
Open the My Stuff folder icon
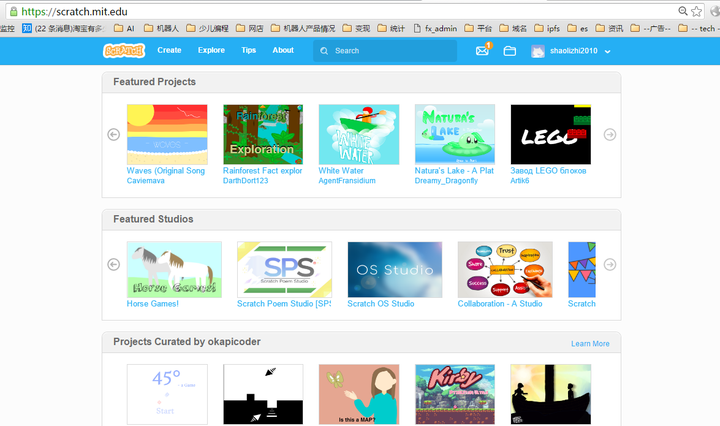click(510, 51)
